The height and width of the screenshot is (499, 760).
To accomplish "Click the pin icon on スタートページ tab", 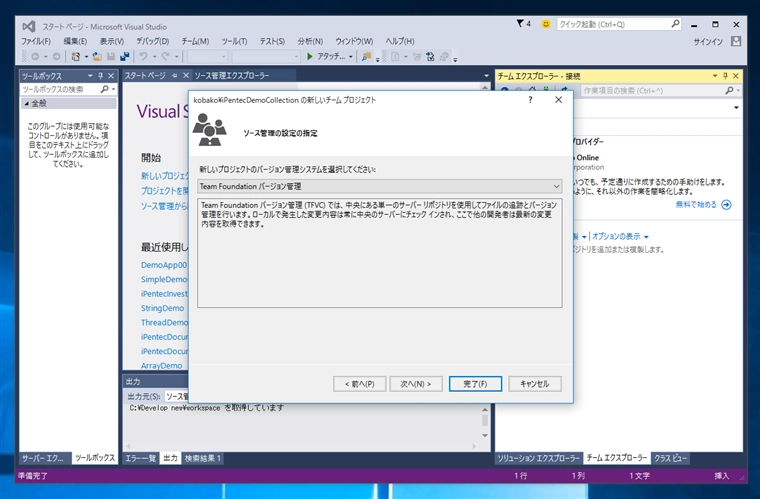I will click(174, 76).
